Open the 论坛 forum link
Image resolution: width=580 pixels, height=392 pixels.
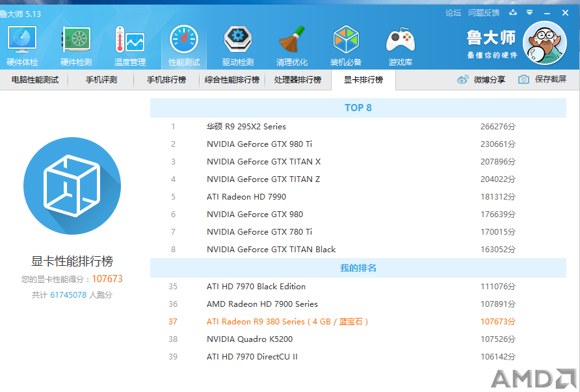[x=453, y=13]
